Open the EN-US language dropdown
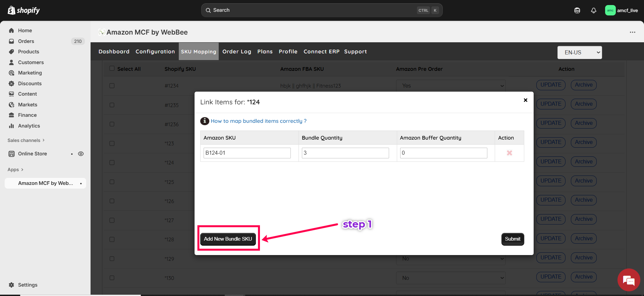This screenshot has height=296, width=644. pos(579,52)
